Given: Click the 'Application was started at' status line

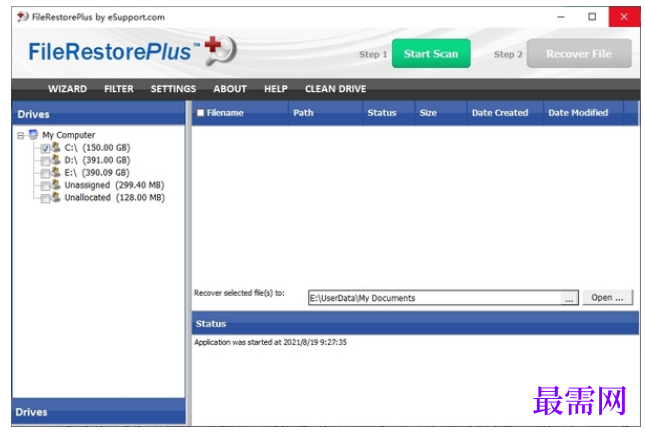Looking at the screenshot, I should point(271,342).
